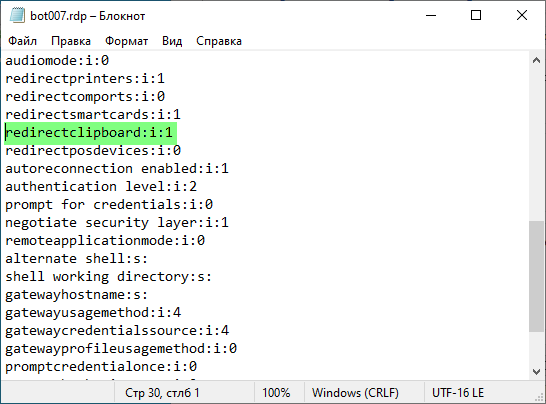The height and width of the screenshot is (404, 546).
Task: Minimize the Notepad window
Action: coord(431,15)
